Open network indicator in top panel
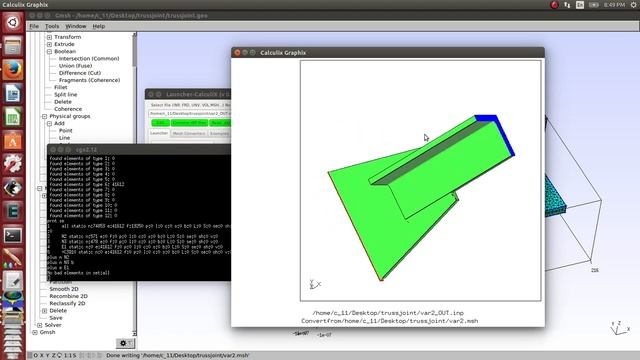640x360 pixels. pyautogui.click(x=567, y=5)
